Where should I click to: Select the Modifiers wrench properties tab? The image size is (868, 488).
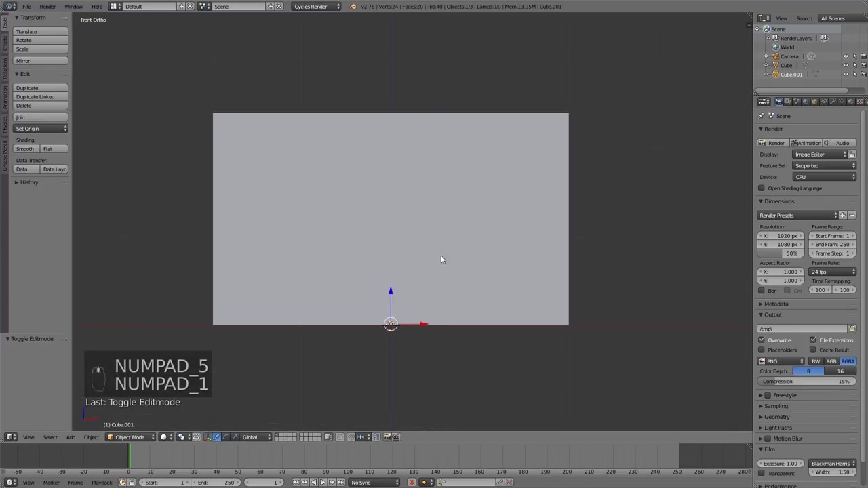coord(833,101)
